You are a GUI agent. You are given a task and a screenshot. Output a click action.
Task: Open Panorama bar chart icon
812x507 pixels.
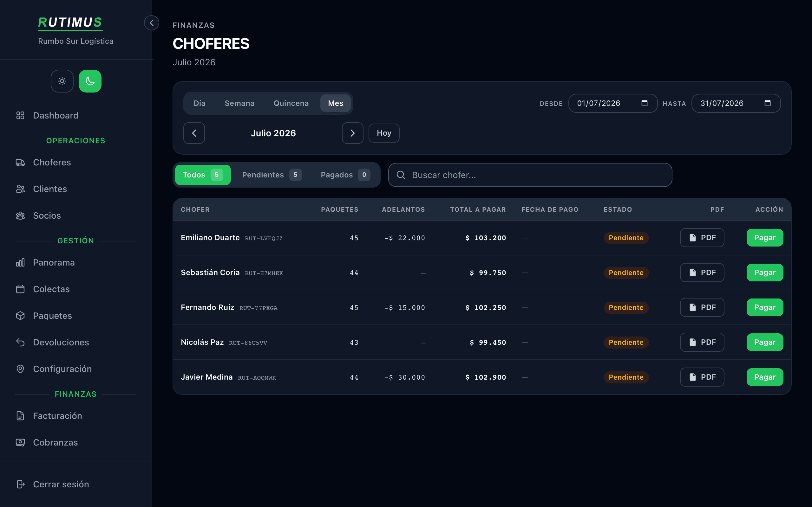pyautogui.click(x=20, y=263)
